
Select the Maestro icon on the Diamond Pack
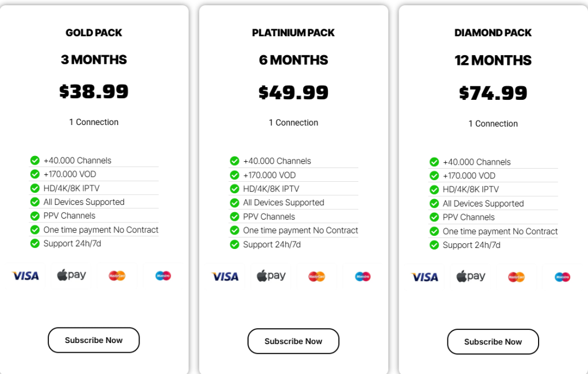[x=562, y=278]
